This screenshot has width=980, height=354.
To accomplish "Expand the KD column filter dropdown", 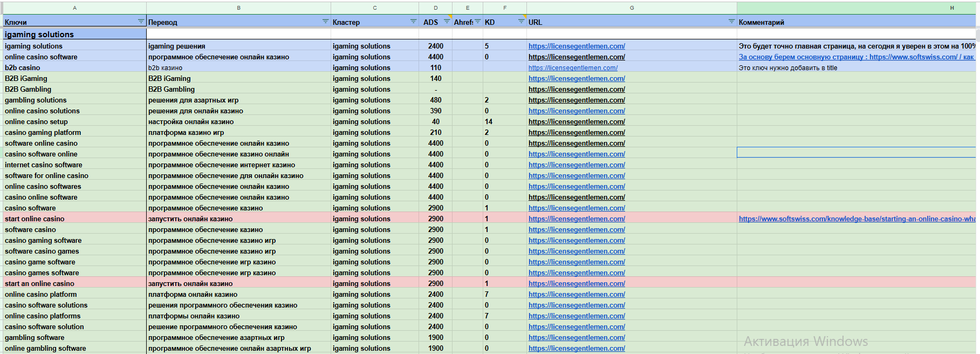I will [521, 22].
